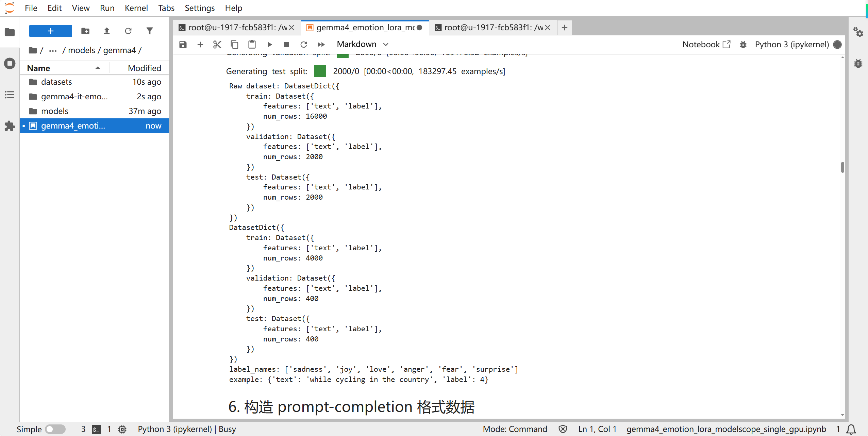Click the '6. 构造 prompt-completion 格式数据' heading
The width and height of the screenshot is (868, 436).
coord(351,407)
